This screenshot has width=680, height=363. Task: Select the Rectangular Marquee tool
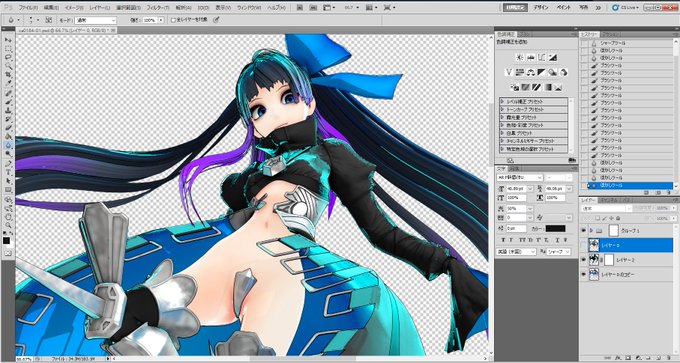(x=8, y=49)
